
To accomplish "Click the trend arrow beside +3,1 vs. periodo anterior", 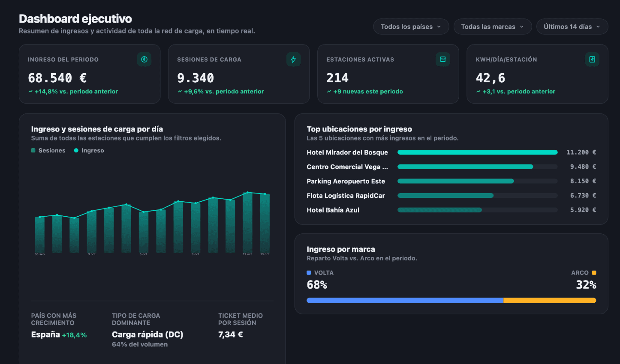I will click(478, 92).
